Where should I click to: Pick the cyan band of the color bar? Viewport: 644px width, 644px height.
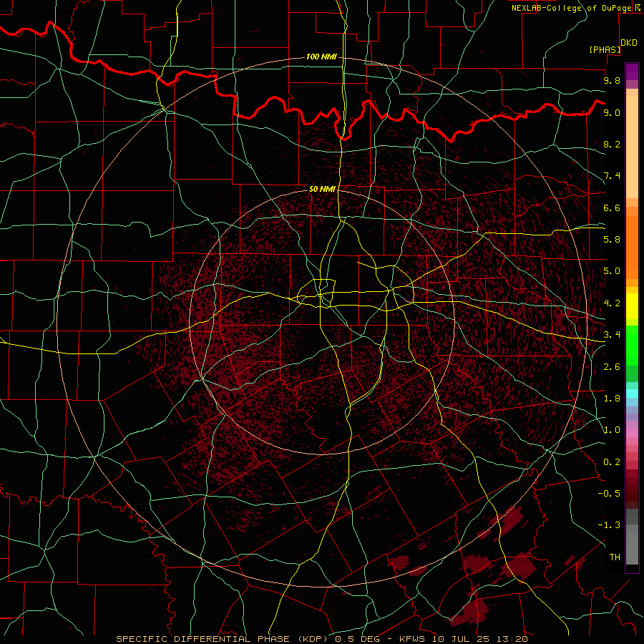coord(632,394)
